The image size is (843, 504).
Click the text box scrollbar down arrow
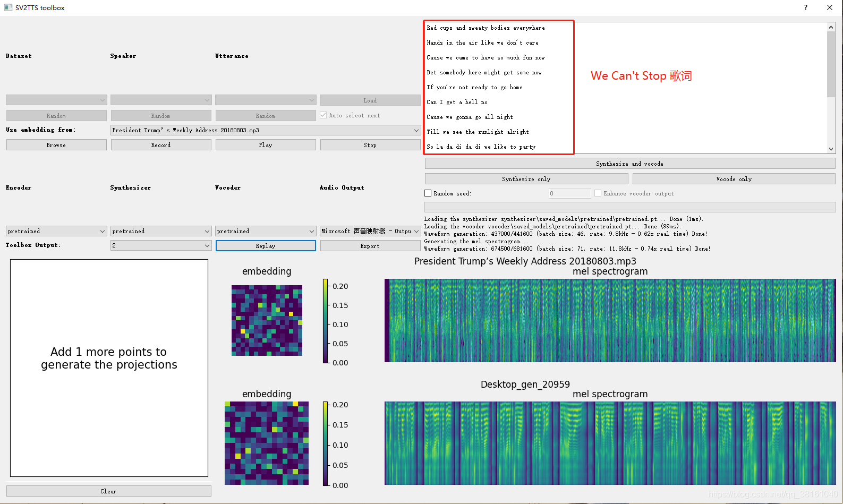pyautogui.click(x=831, y=149)
